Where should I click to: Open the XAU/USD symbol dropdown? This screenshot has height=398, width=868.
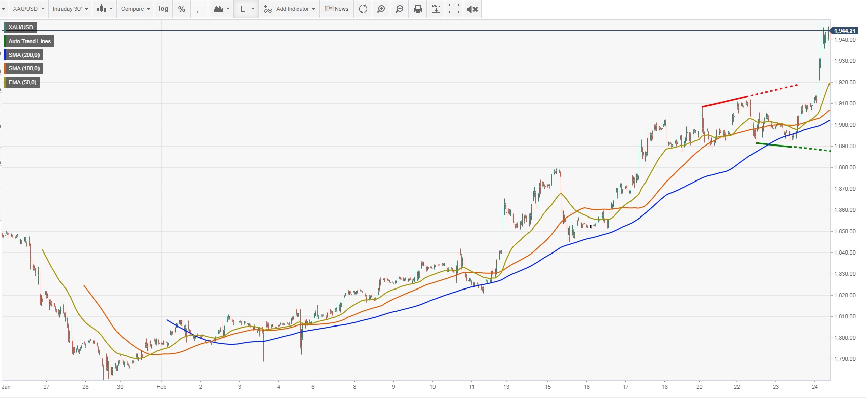point(28,9)
